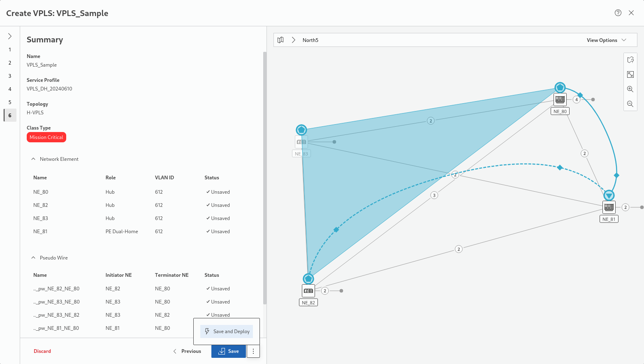Click the Discard link
The width and height of the screenshot is (644, 364).
coord(42,351)
